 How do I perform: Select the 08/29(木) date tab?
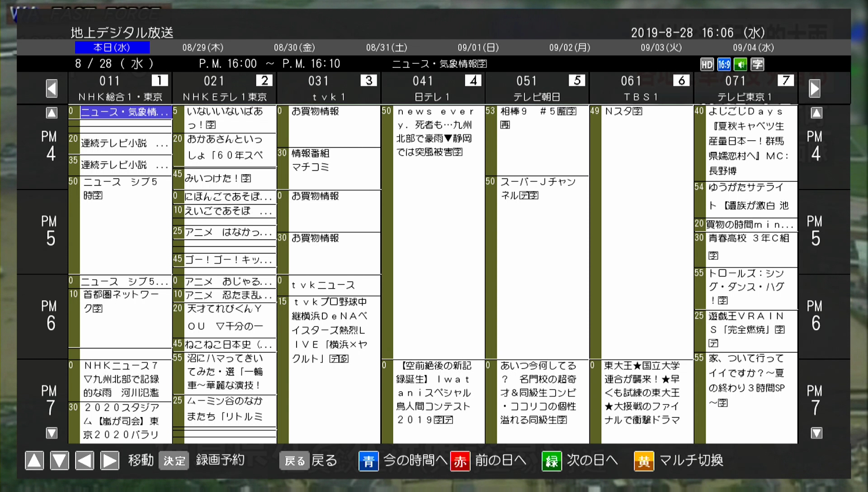coord(203,47)
